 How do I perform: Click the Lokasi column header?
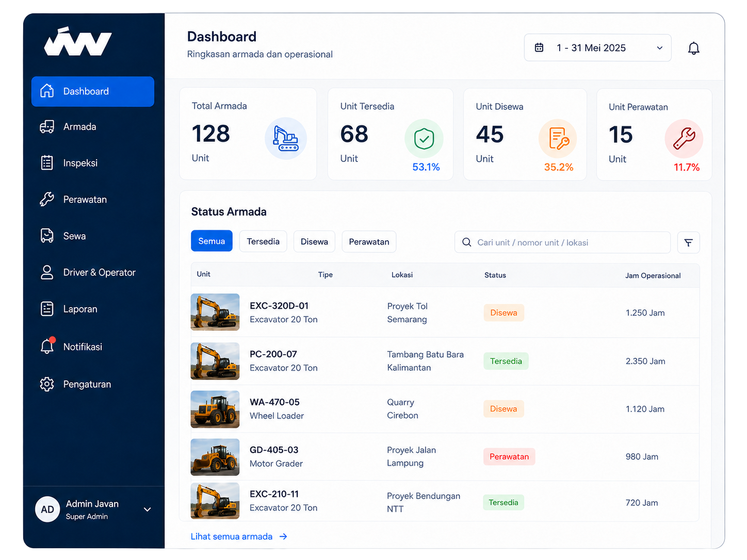click(x=402, y=275)
